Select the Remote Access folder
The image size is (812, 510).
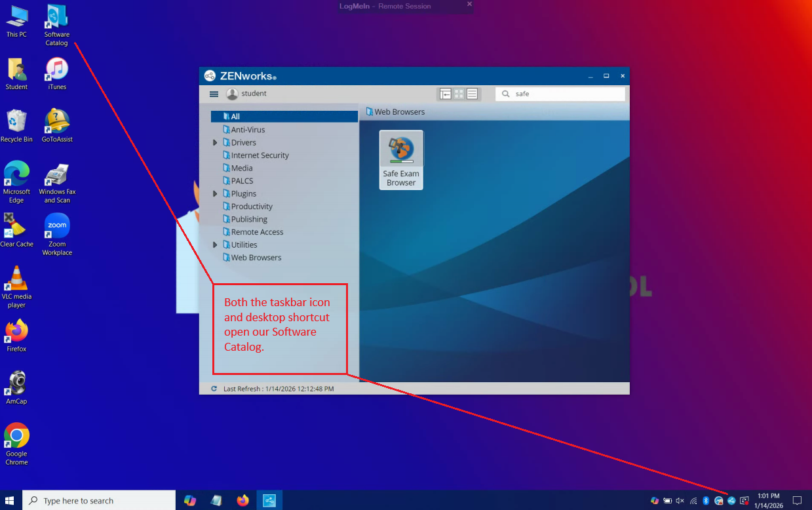[x=253, y=232]
